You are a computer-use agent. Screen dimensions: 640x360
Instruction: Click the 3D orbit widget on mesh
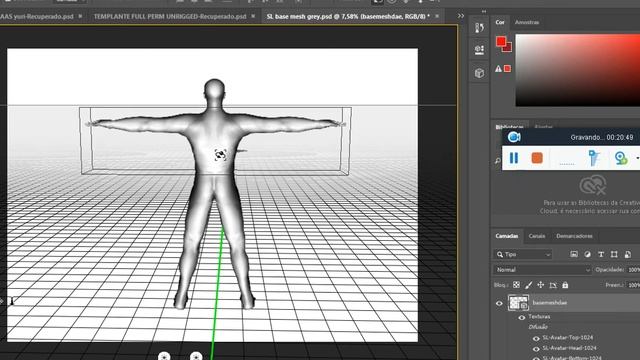point(220,155)
